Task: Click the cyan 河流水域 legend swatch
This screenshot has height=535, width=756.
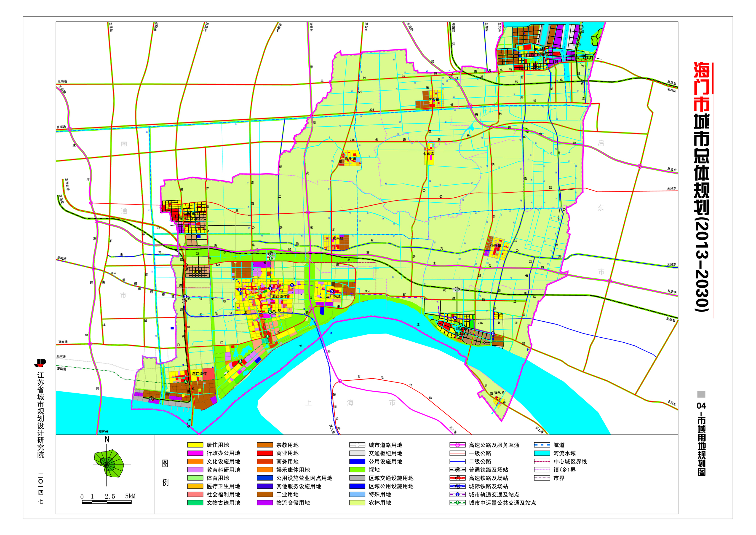Action: pos(542,453)
